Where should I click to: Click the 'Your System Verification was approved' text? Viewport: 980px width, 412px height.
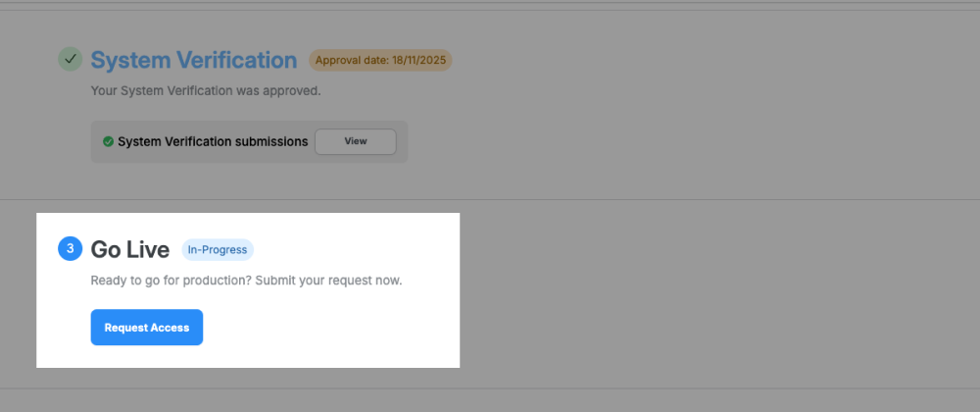[206, 91]
